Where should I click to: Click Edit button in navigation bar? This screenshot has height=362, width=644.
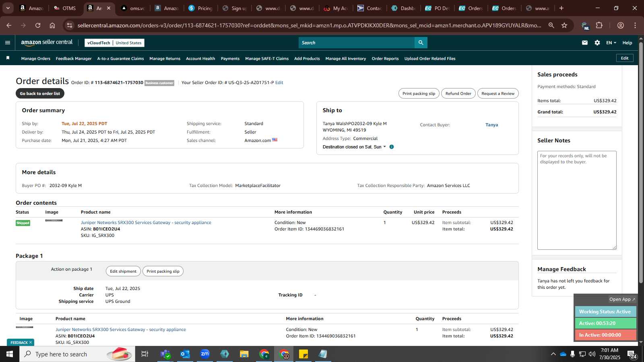point(625,58)
